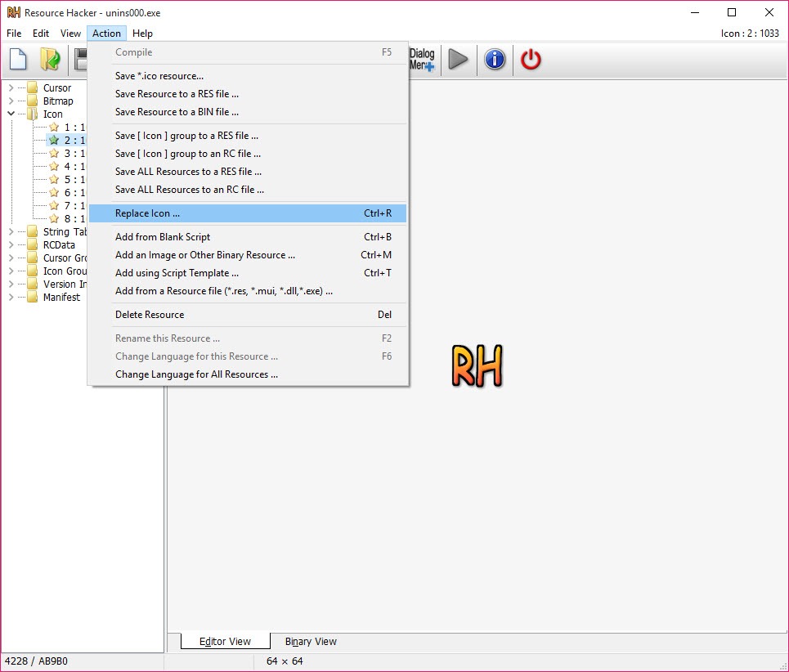Screen dimensions: 789x672
Task: Switch to the Binary View tab
Action: [x=311, y=641]
